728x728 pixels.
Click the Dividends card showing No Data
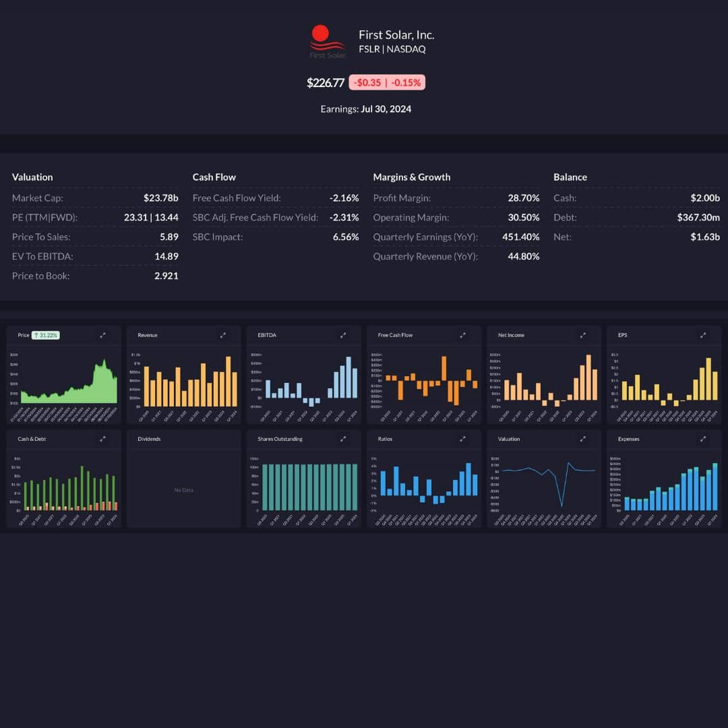click(x=184, y=479)
